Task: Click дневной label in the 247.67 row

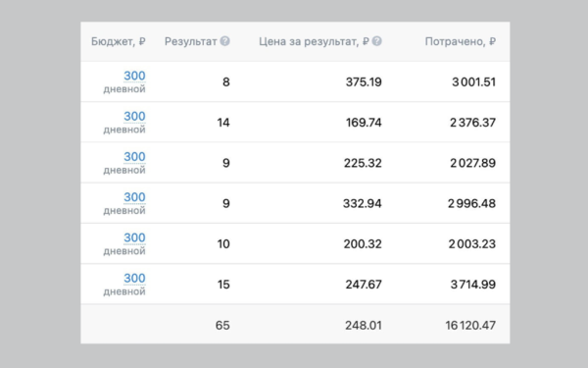Action: tap(124, 292)
